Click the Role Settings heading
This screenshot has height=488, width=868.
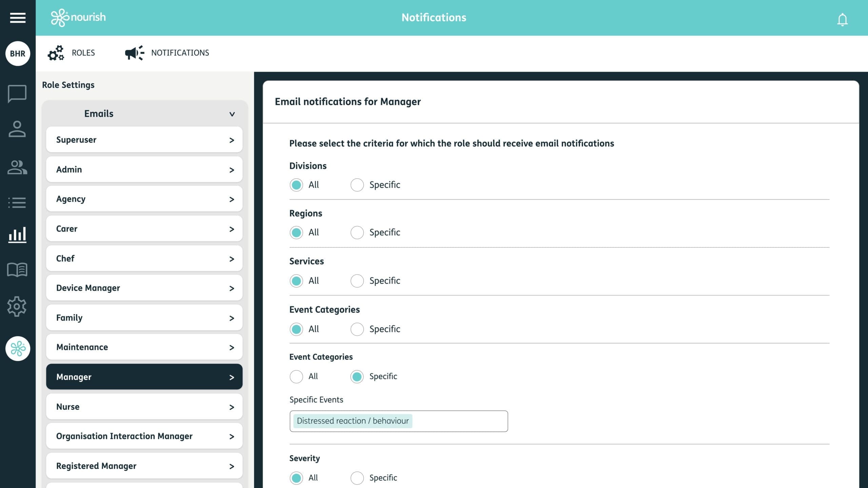(x=68, y=85)
